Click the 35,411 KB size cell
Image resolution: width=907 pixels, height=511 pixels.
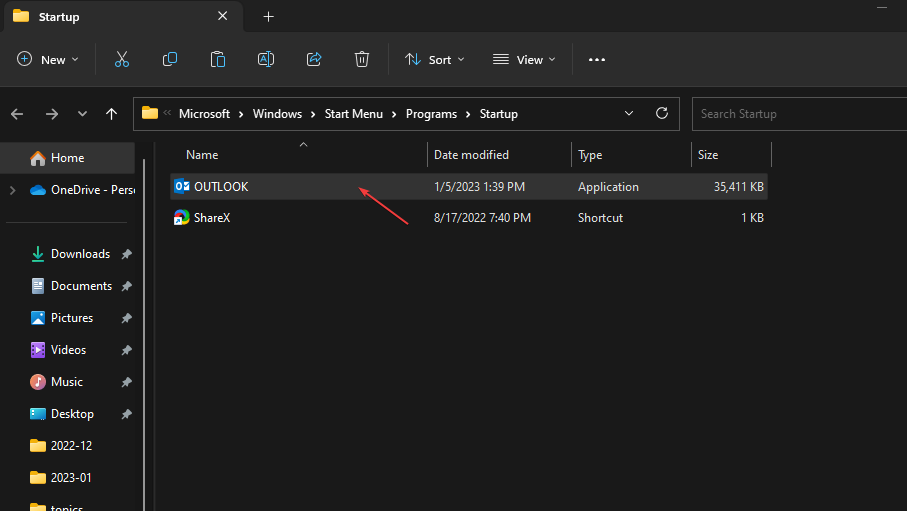739,187
